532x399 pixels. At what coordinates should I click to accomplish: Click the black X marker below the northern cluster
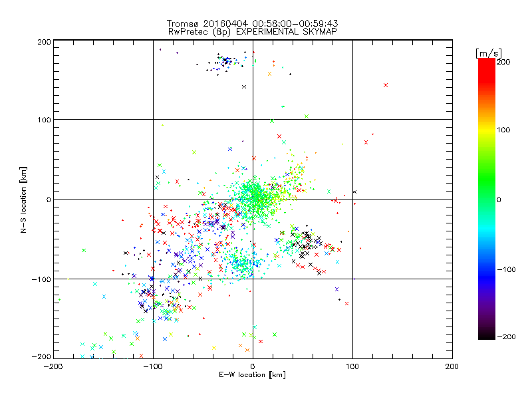pos(244,87)
